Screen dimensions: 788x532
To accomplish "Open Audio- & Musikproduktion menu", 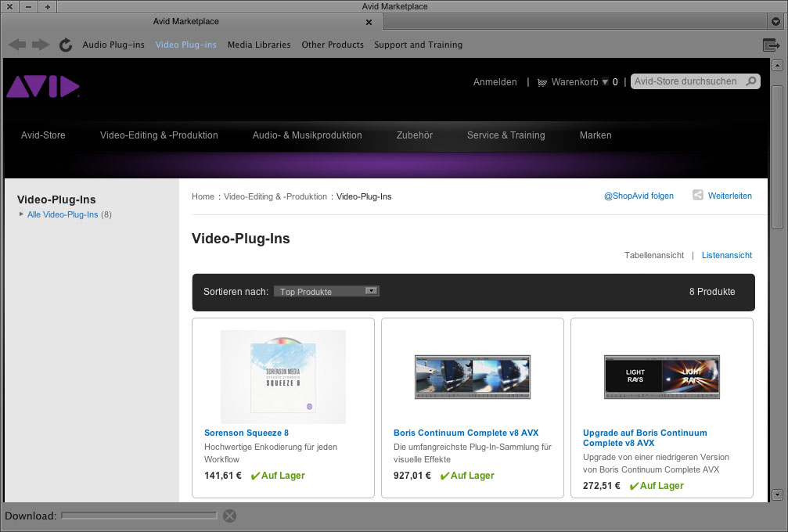I will (x=307, y=135).
